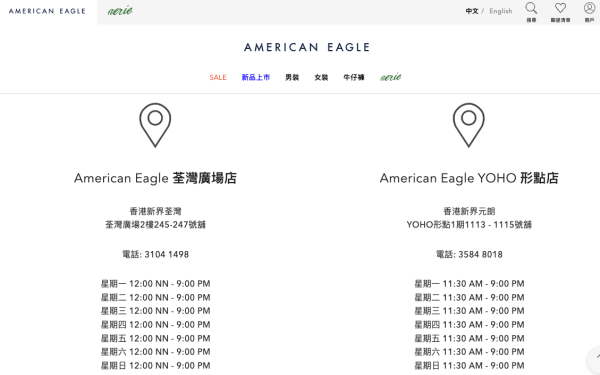This screenshot has height=375, width=600.
Task: Click 星期四 12:00 NN - 9:00 PM
Action: (155, 324)
